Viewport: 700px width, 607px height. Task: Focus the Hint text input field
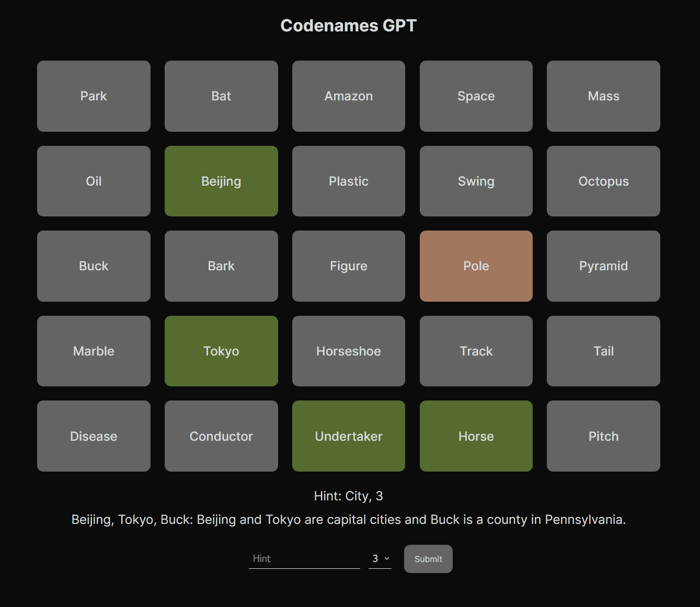tap(304, 559)
